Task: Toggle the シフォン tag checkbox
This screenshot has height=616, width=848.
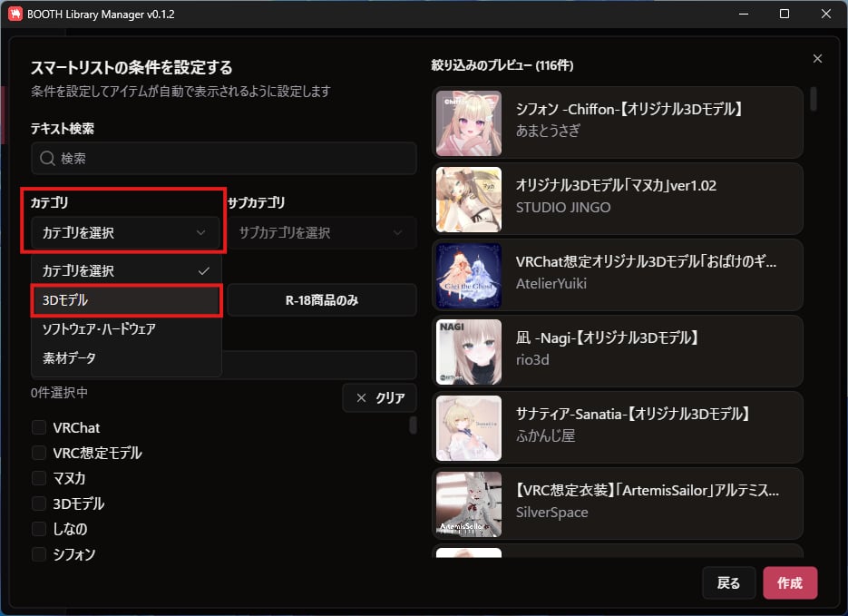Action: click(39, 554)
